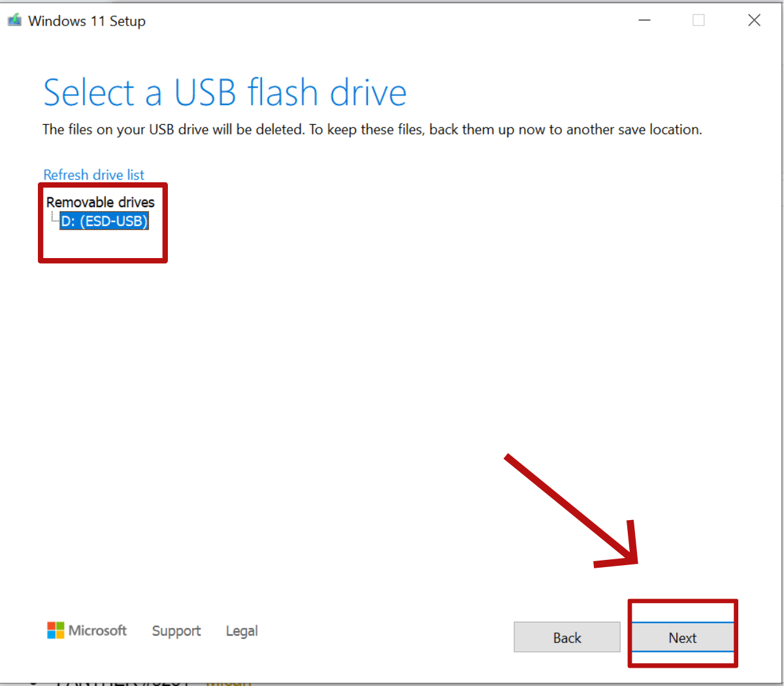The height and width of the screenshot is (686, 784).
Task: Open the Support link
Action: 176,631
